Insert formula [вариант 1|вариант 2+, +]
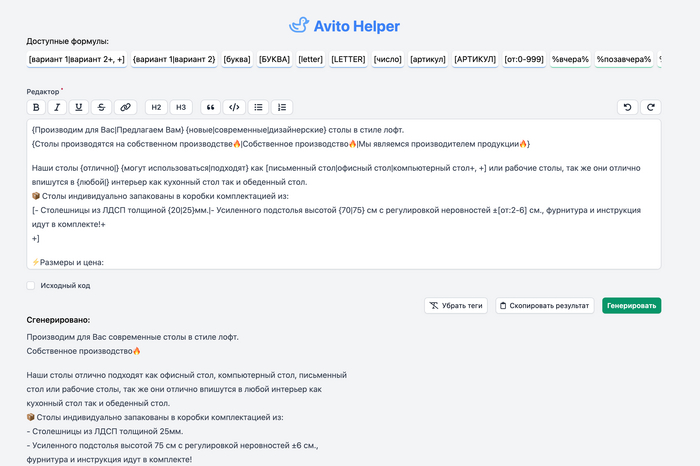700x466 pixels. (x=77, y=59)
